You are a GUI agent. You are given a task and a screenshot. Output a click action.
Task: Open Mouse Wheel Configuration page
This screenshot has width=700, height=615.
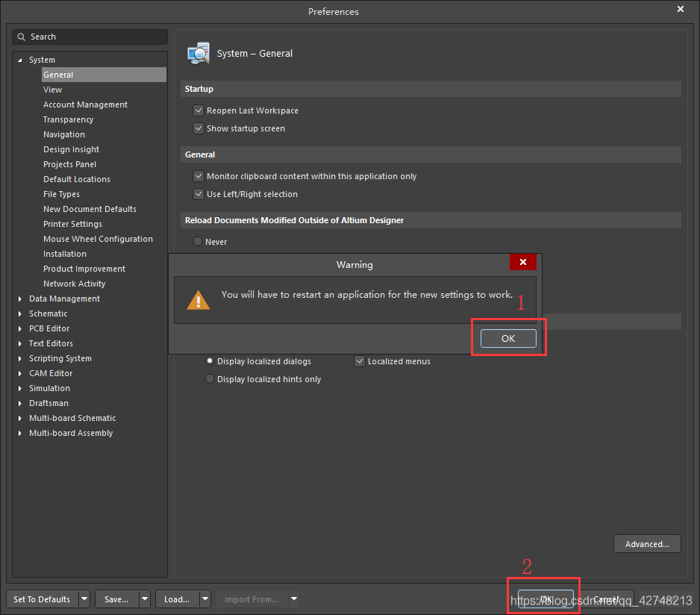click(x=98, y=239)
